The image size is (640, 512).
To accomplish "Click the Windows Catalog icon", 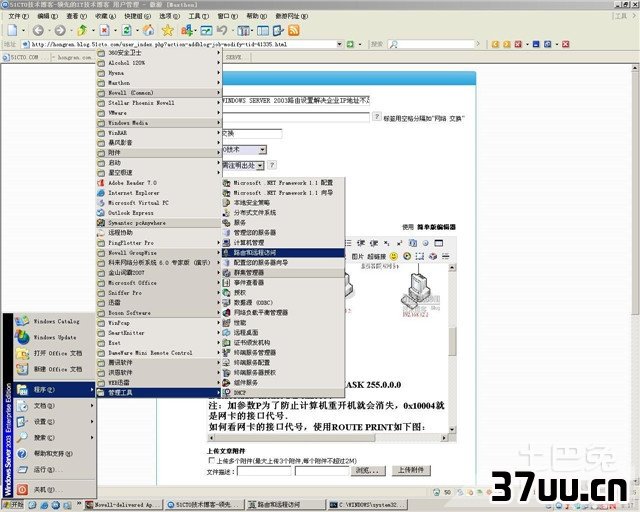I will 22,321.
